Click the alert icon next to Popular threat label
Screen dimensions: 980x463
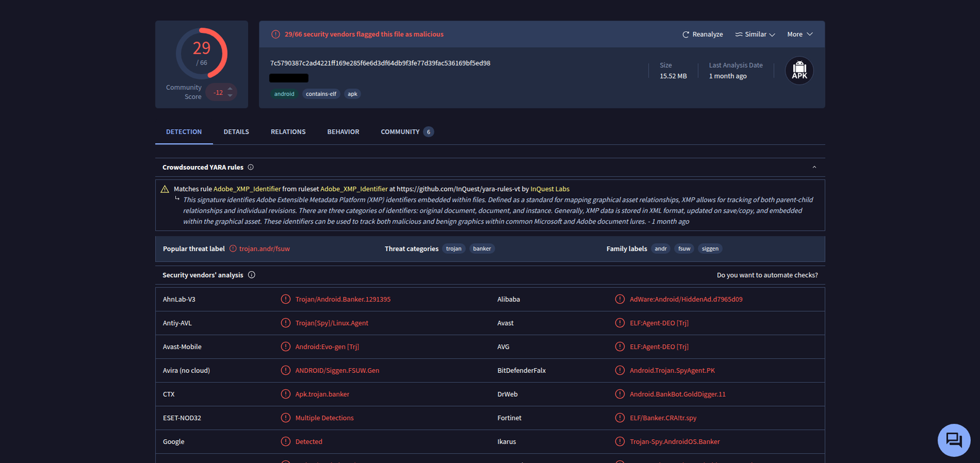pos(233,249)
